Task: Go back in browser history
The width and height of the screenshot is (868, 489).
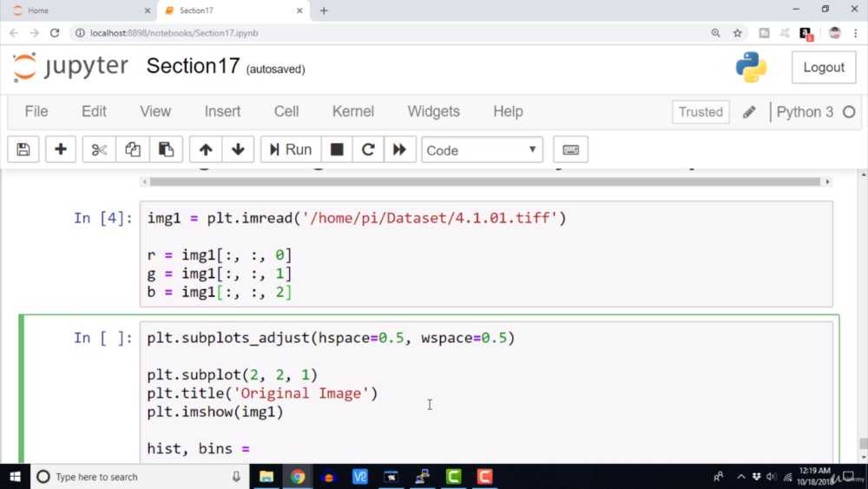Action: [15, 33]
